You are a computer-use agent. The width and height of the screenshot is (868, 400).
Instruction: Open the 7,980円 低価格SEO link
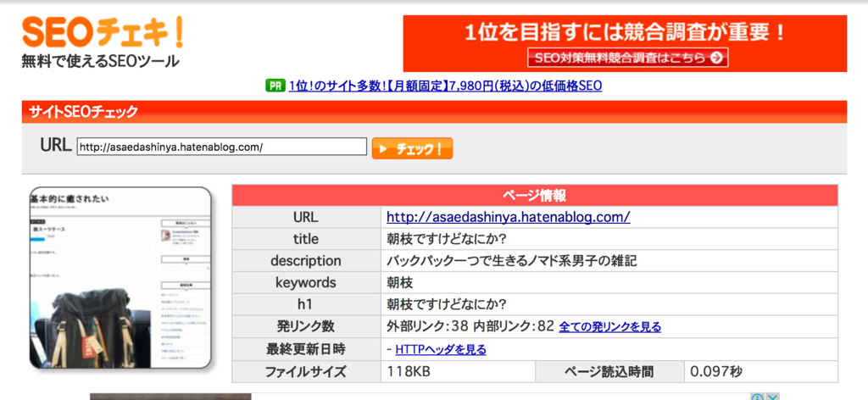coord(445,86)
